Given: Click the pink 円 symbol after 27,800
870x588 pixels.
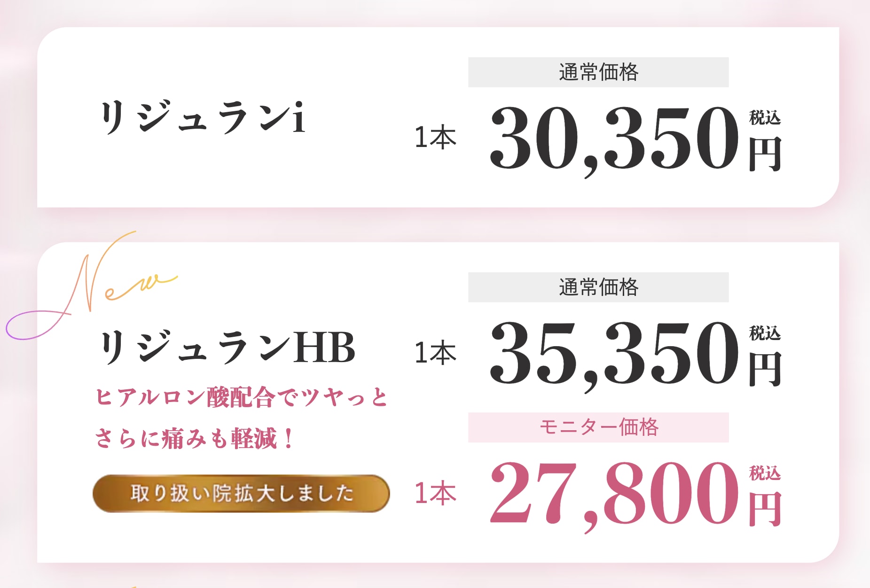Looking at the screenshot, I should tap(765, 509).
